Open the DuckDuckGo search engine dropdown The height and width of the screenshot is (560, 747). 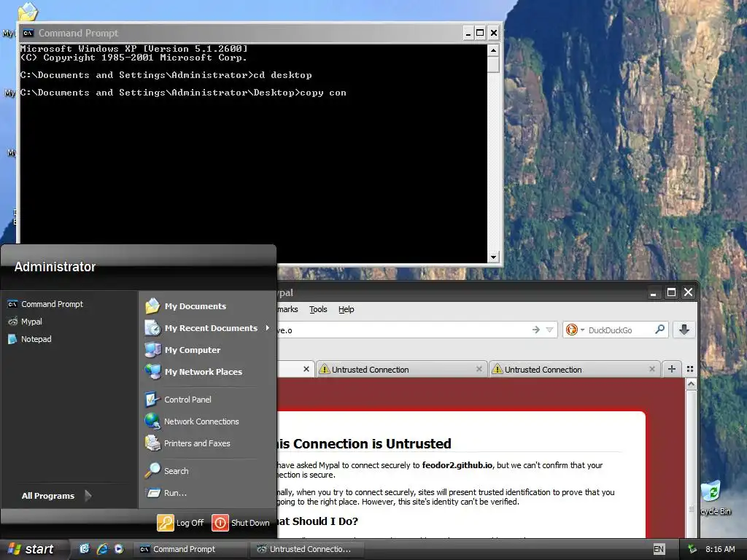click(x=575, y=330)
